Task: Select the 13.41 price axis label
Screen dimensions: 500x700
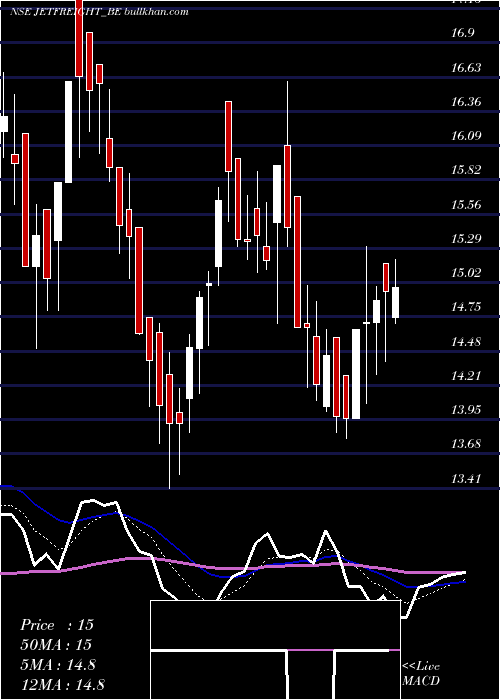Action: (466, 479)
